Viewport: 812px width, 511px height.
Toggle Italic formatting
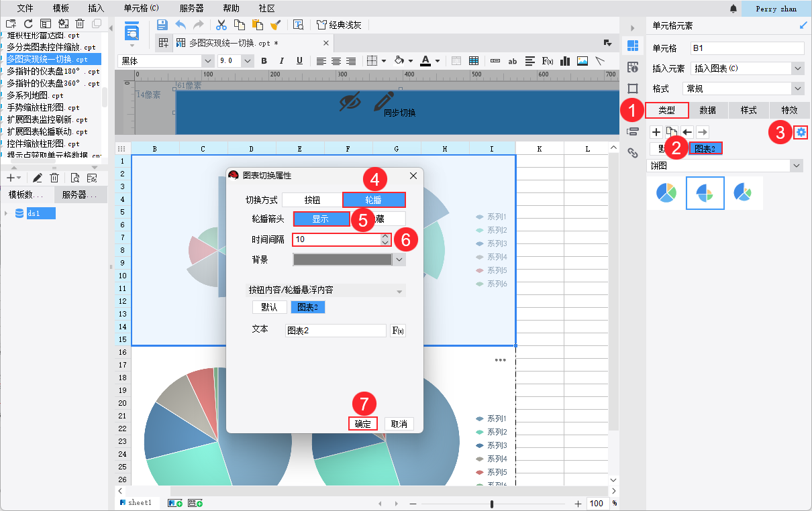(x=282, y=61)
